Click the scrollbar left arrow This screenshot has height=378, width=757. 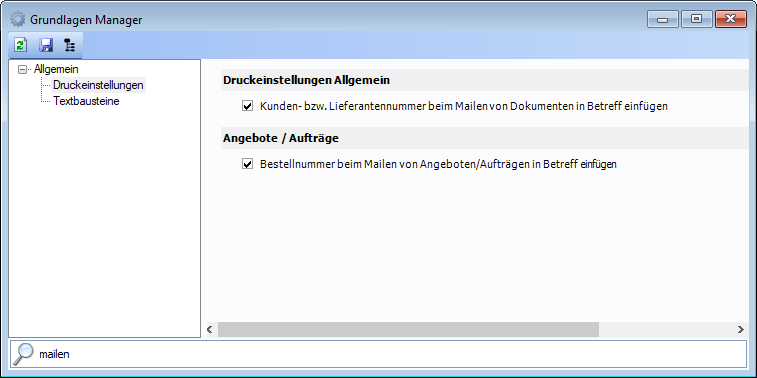coord(210,329)
